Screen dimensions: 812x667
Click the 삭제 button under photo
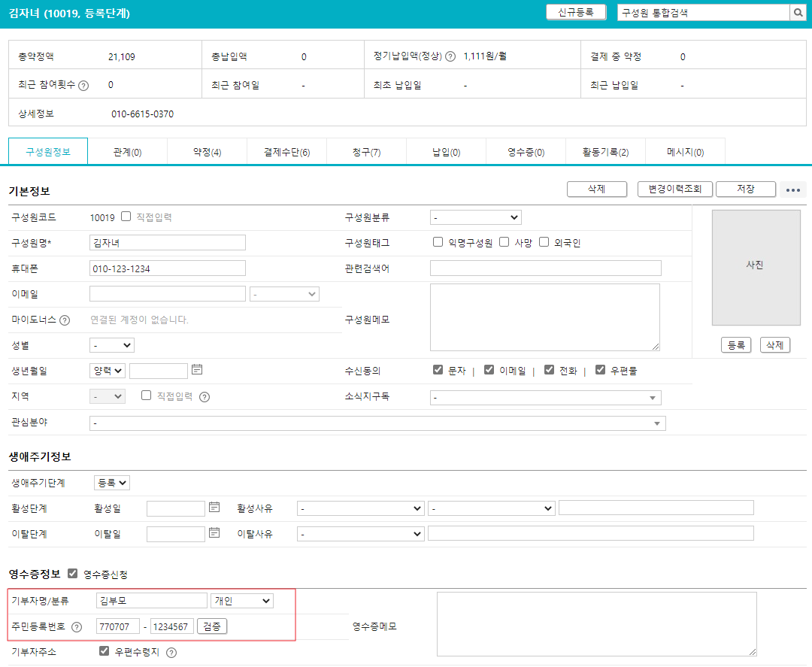[x=774, y=345]
